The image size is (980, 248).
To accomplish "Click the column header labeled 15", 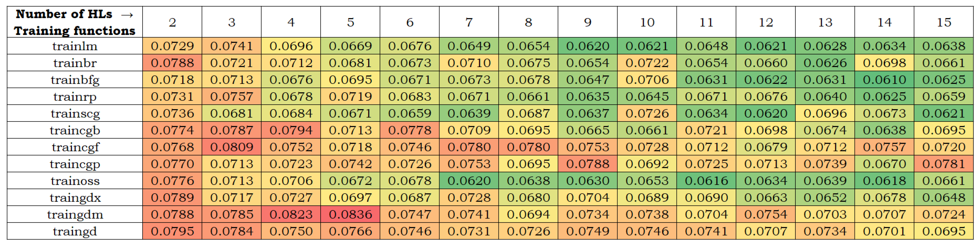I will 943,22.
